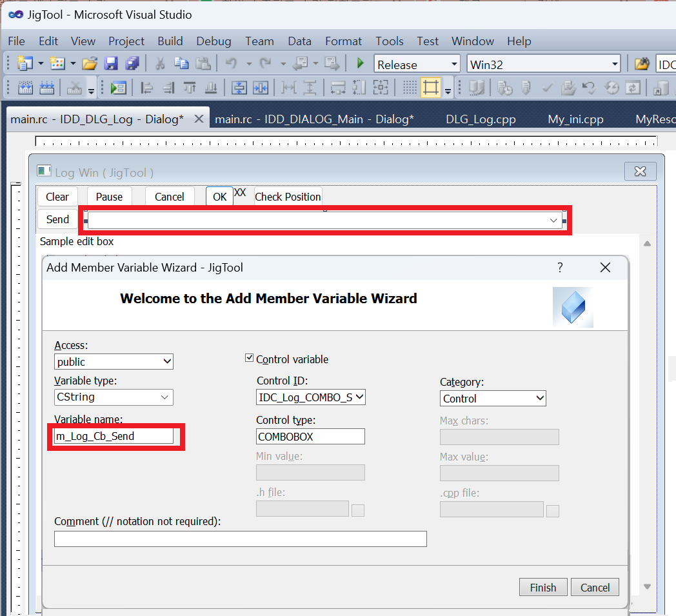Click the Comment input field

click(240, 539)
